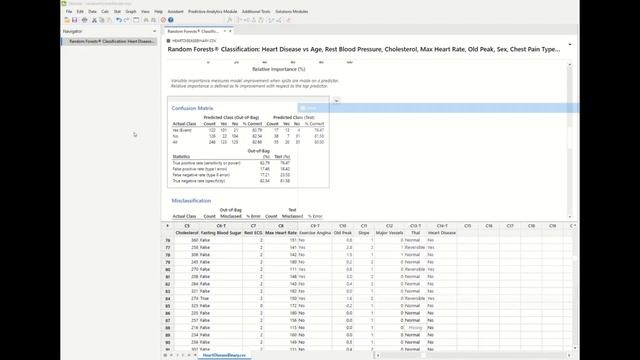Click the worksheet scroll-left arrow
The height and width of the screenshot is (360, 640).
tap(378, 356)
